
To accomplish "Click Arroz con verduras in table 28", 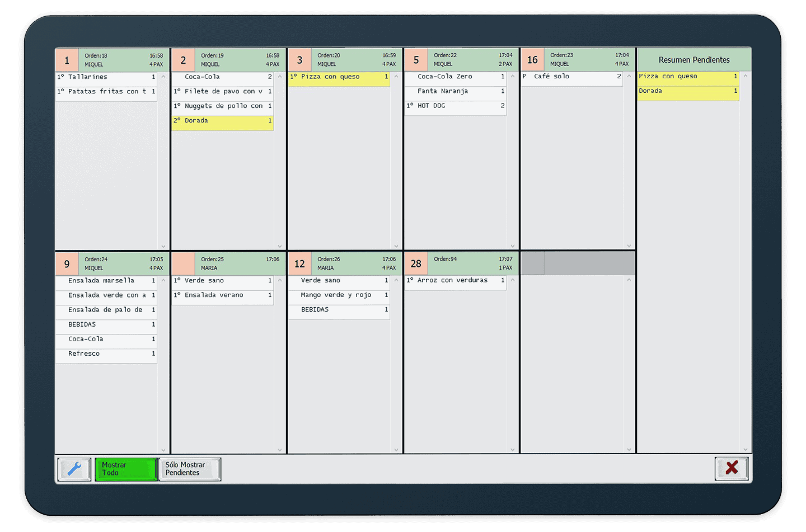I will (x=455, y=281).
